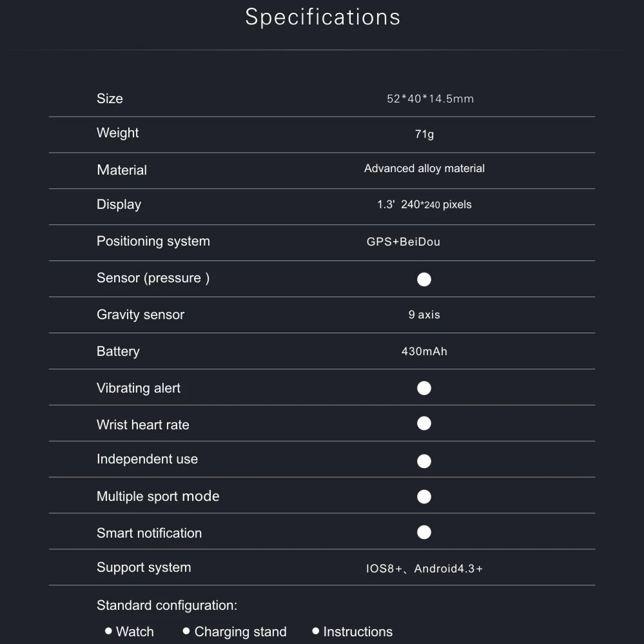Click the bullet beside Instructions

tap(315, 631)
